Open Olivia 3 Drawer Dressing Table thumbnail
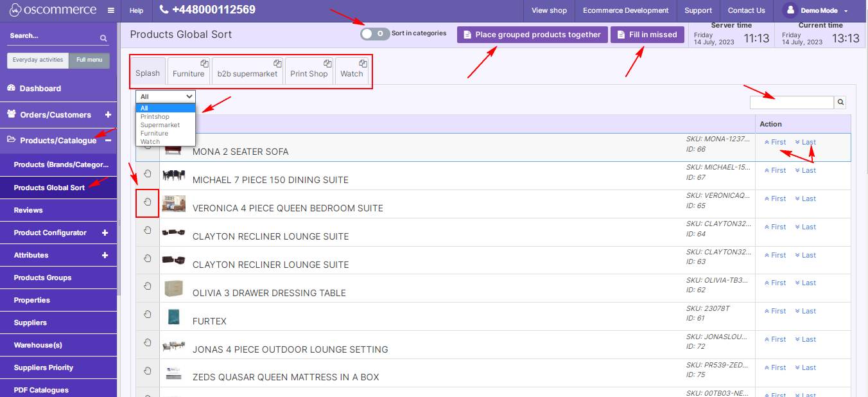The height and width of the screenshot is (397, 868). [173, 288]
